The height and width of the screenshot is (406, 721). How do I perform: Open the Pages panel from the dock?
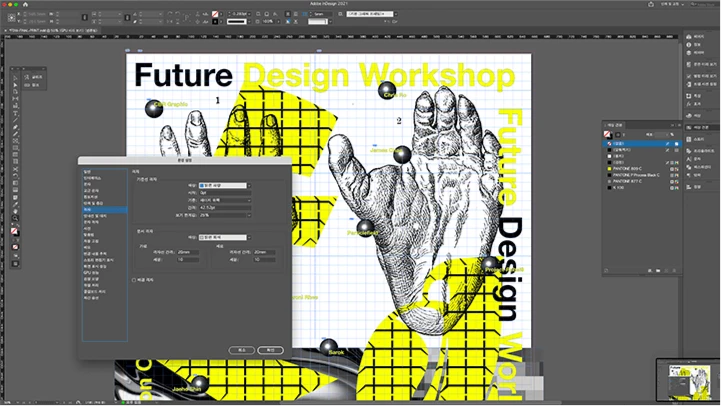696,37
